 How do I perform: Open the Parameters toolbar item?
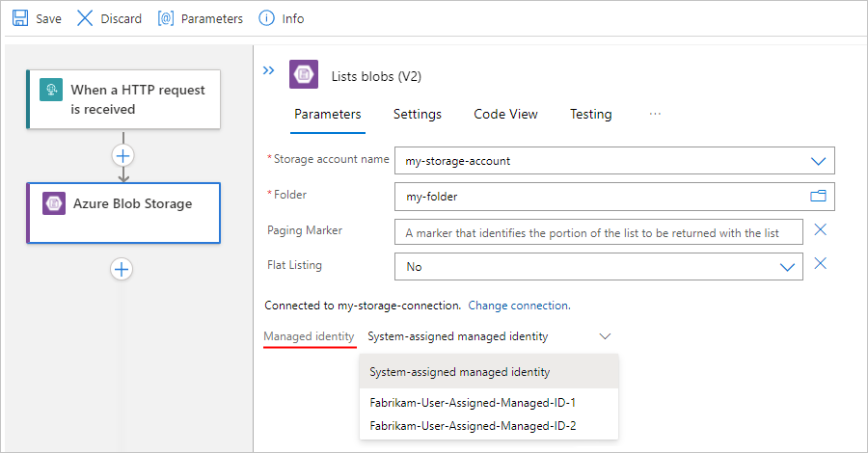click(201, 18)
